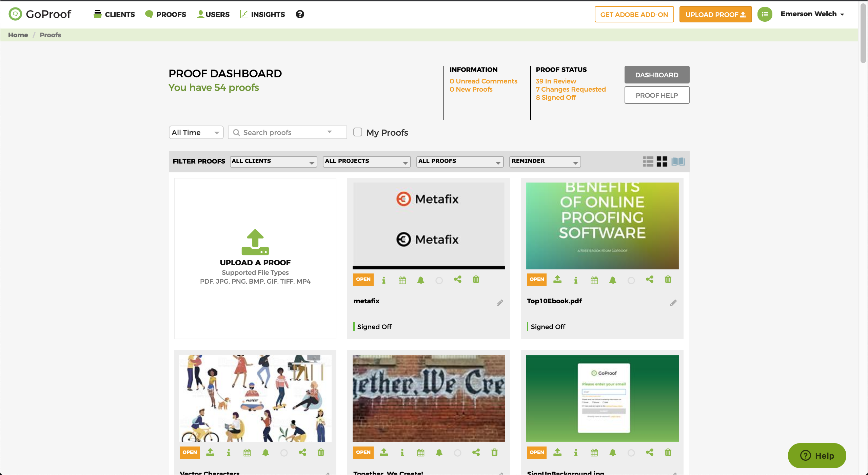Switch to grid view layout
The width and height of the screenshot is (868, 475).
coord(662,161)
